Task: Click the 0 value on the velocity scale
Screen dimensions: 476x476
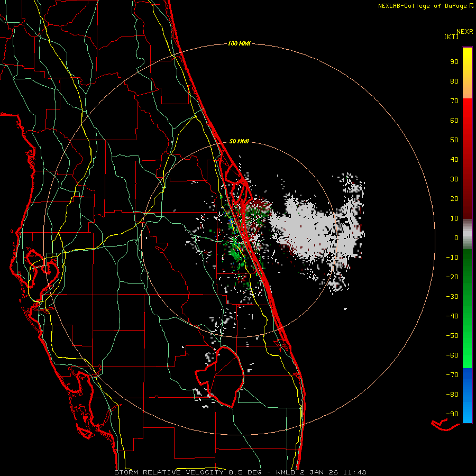Action: click(x=456, y=238)
